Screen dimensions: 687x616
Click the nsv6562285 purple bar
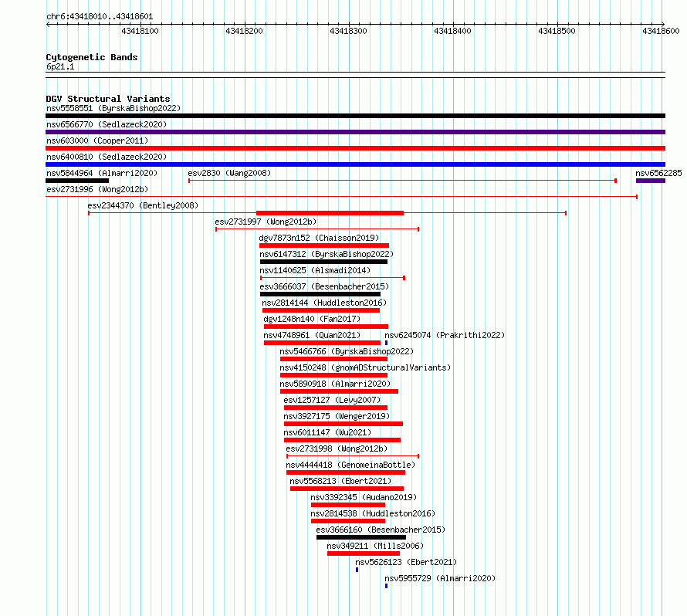(651, 181)
